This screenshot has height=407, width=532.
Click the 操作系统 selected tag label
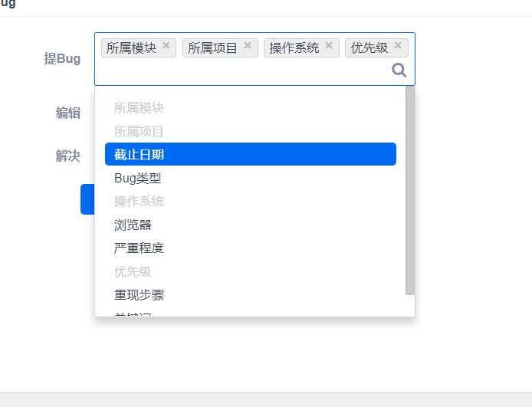point(294,48)
